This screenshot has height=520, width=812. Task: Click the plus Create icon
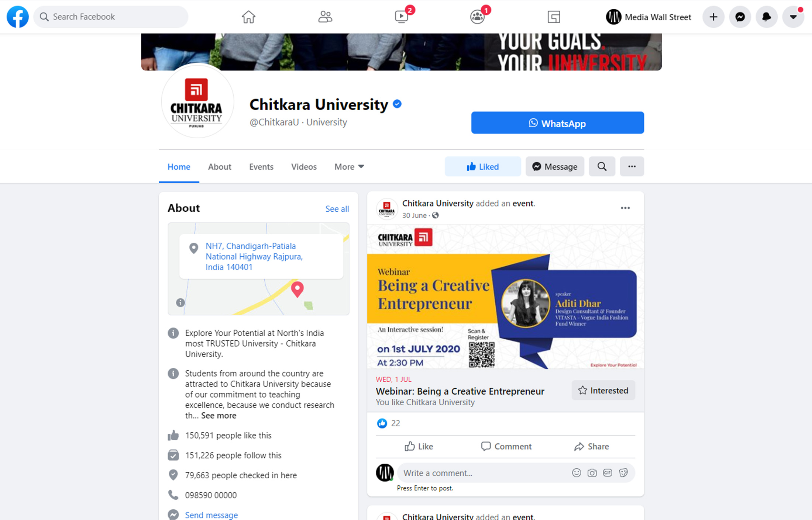pos(713,17)
